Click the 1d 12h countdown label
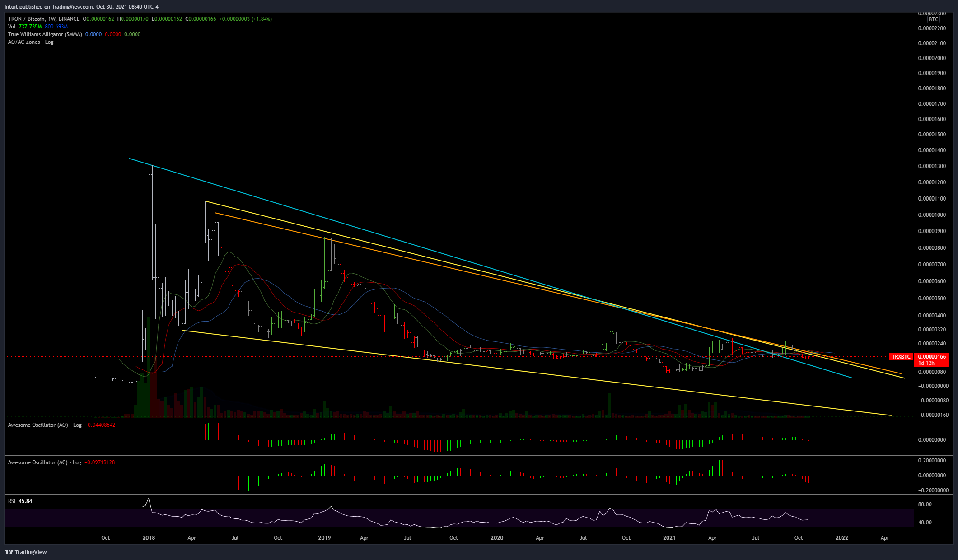The height and width of the screenshot is (560, 958). pos(926,363)
